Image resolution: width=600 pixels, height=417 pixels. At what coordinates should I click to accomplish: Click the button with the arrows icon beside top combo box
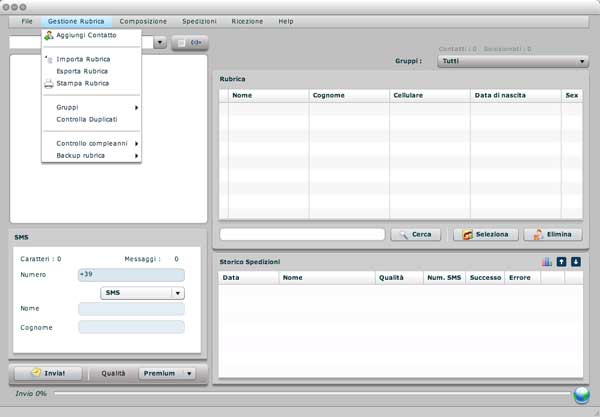point(191,43)
